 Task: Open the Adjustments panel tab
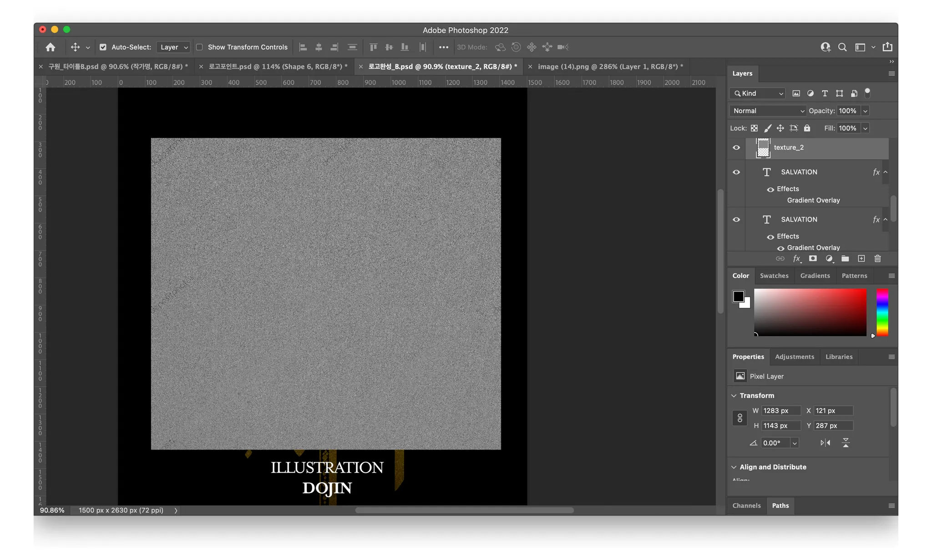coord(794,357)
